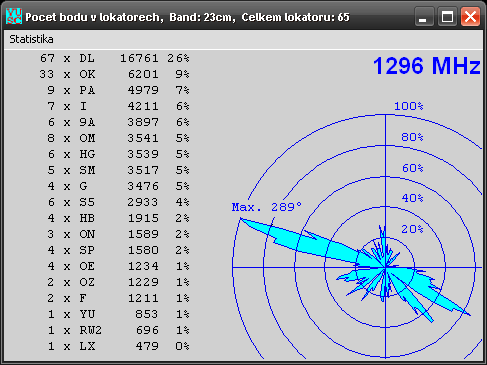The image size is (487, 365).
Task: Minimize the Pocet bodu v lokatorech window
Action: tap(424, 16)
